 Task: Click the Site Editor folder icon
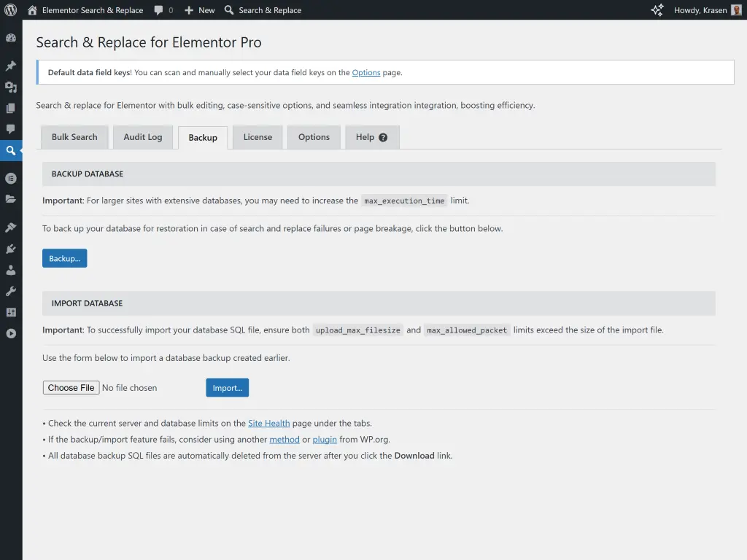pyautogui.click(x=11, y=200)
